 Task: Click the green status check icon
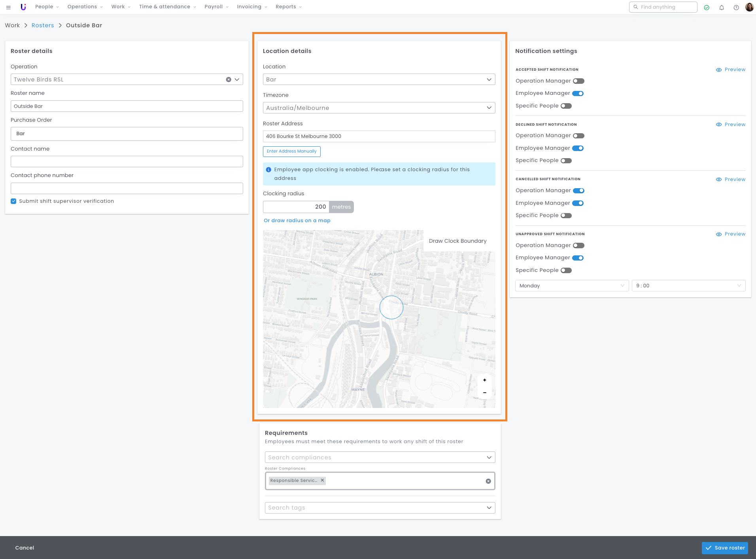point(707,8)
